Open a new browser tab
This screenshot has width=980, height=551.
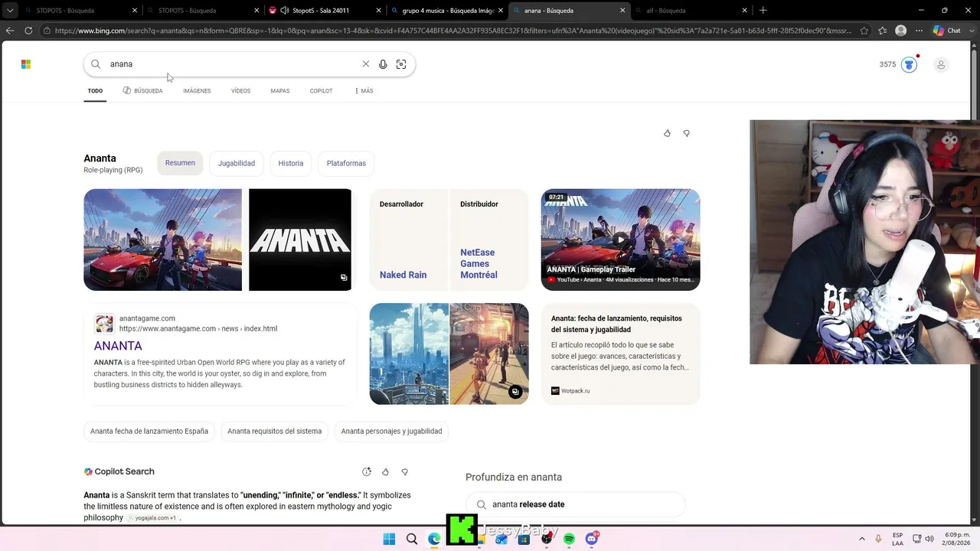[763, 11]
